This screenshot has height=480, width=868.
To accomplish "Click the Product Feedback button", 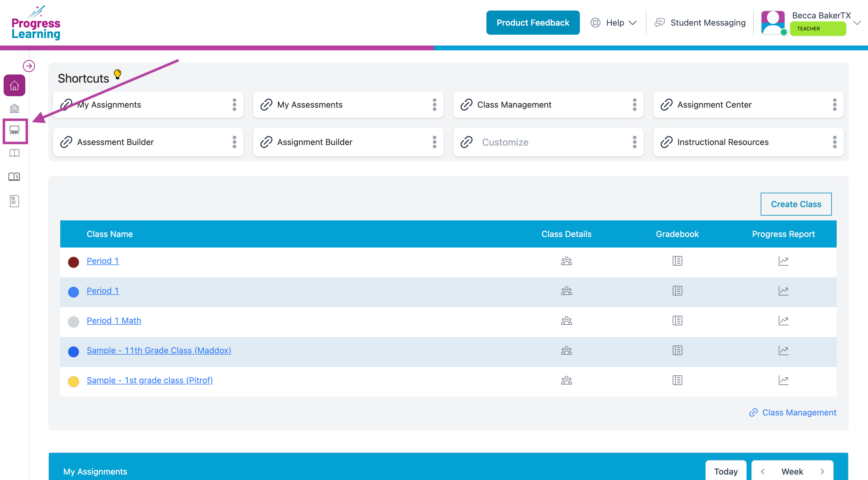I will [x=533, y=23].
